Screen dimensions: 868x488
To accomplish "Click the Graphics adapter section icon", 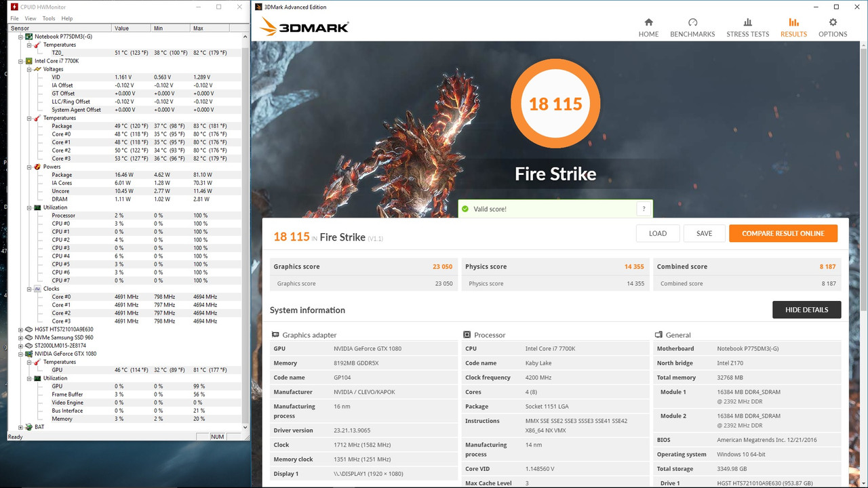I will click(x=275, y=335).
